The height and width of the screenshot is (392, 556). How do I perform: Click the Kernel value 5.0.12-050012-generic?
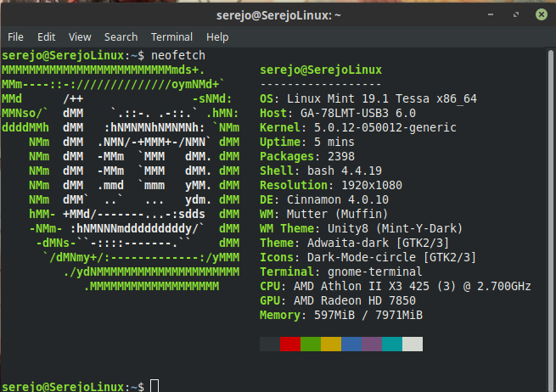pyautogui.click(x=385, y=127)
